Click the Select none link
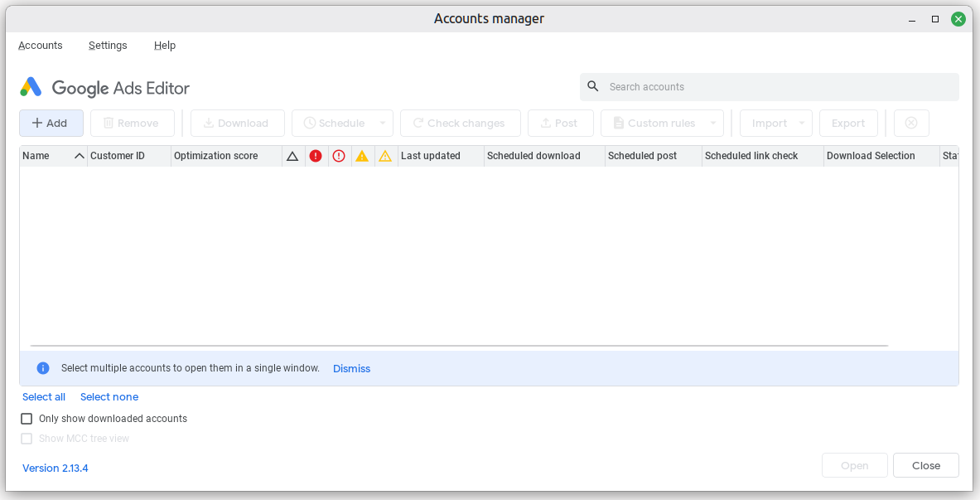Image resolution: width=980 pixels, height=500 pixels. point(109,396)
